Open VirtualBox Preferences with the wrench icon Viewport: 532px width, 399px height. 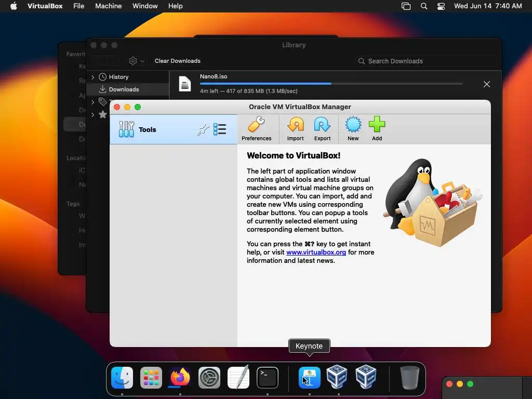[x=256, y=129]
